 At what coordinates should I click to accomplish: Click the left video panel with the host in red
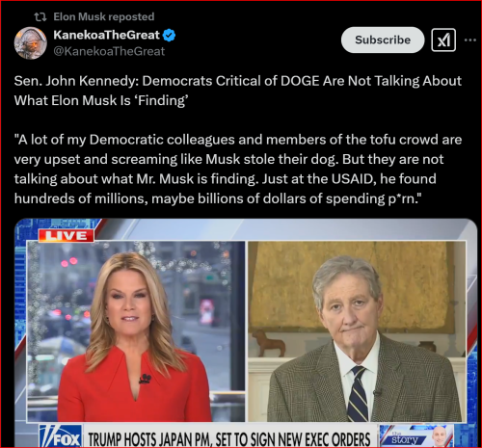tap(136, 331)
